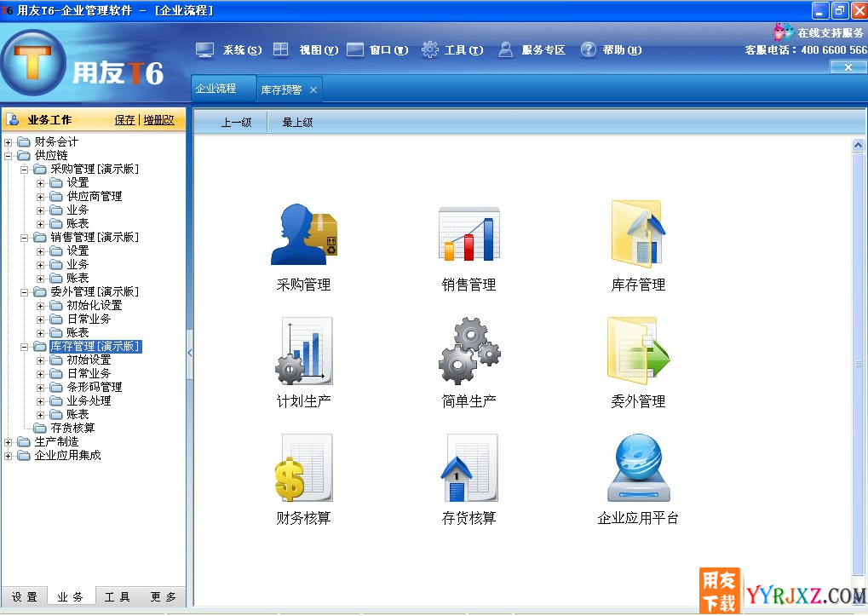Open the 销售管理 chart icon
This screenshot has width=868, height=616.
pos(468,233)
